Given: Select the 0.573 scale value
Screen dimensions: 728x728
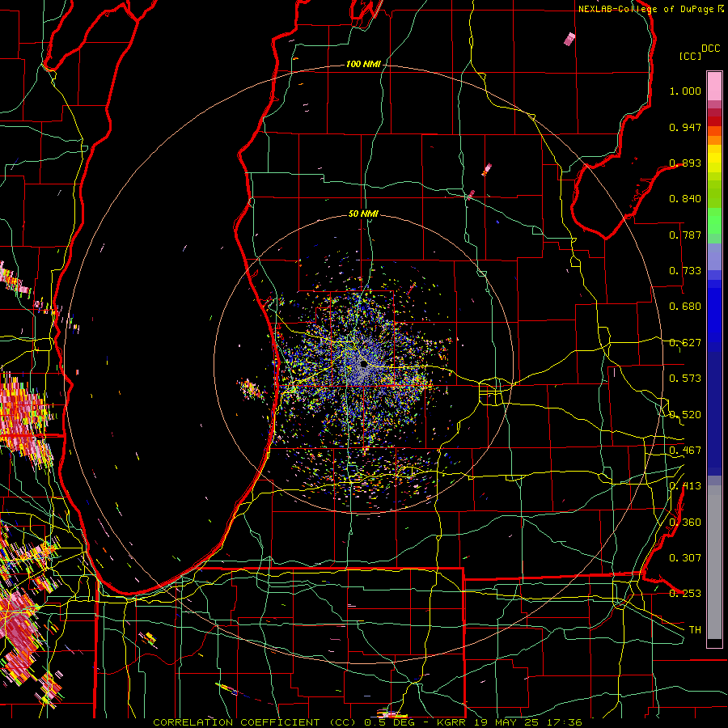Looking at the screenshot, I should [x=685, y=379].
